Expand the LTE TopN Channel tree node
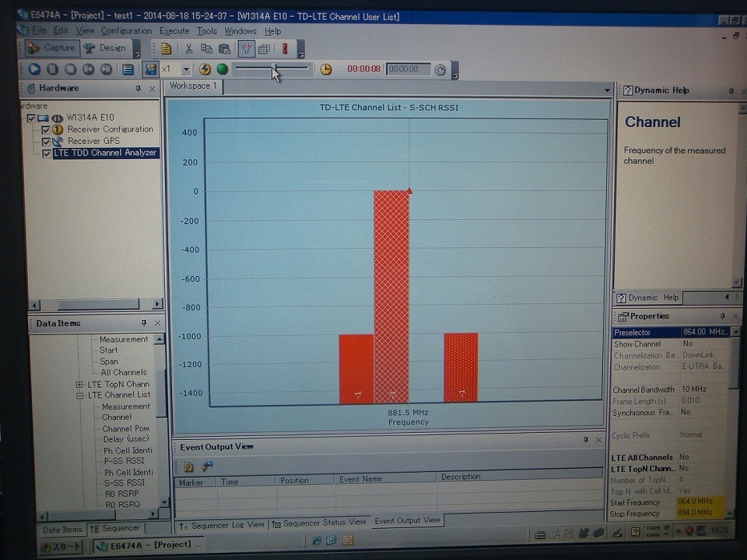The height and width of the screenshot is (560, 747). pos(79,384)
